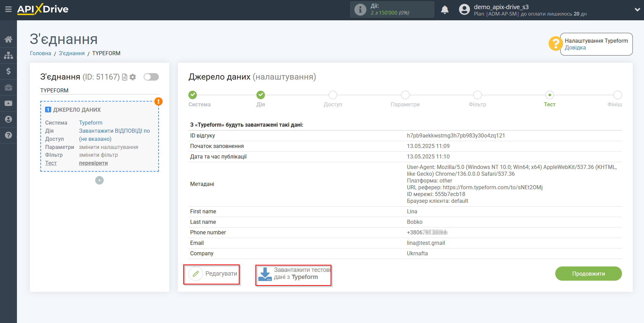Open the hamburger menu
The image size is (644, 323).
click(x=8, y=9)
